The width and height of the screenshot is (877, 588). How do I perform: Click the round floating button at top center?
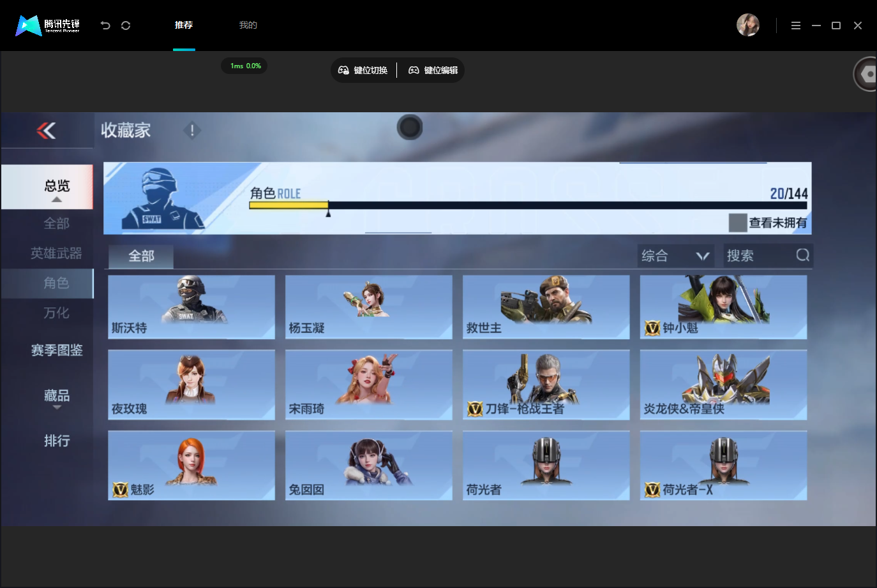click(x=410, y=128)
